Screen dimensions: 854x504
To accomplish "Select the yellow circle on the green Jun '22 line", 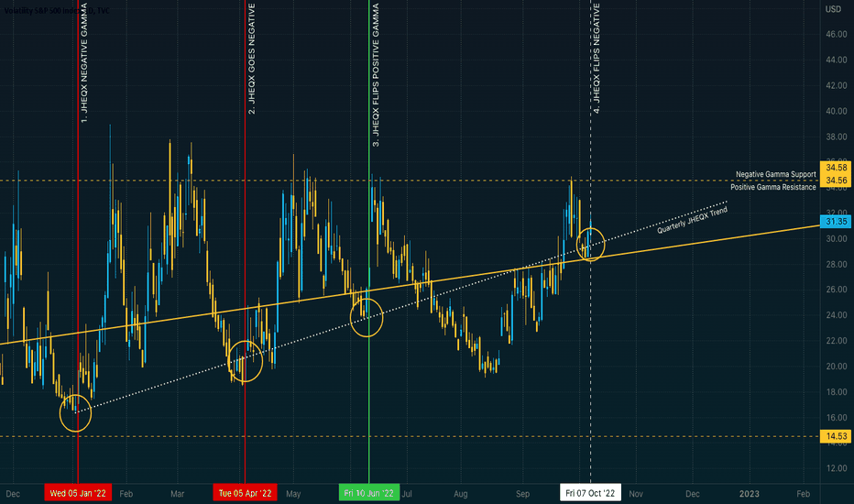I will point(367,318).
